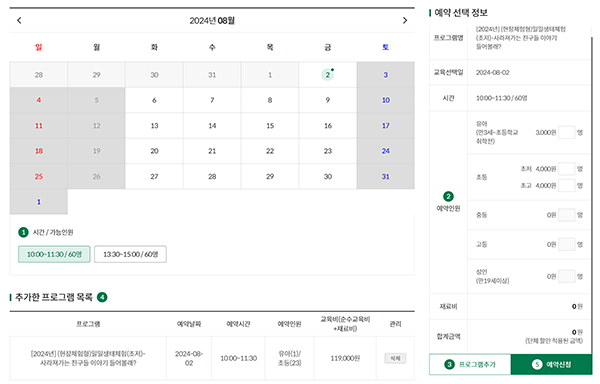The height and width of the screenshot is (384, 600).
Task: Choose the 10:00~11:30 / 60명 time slot
Action: click(x=54, y=254)
